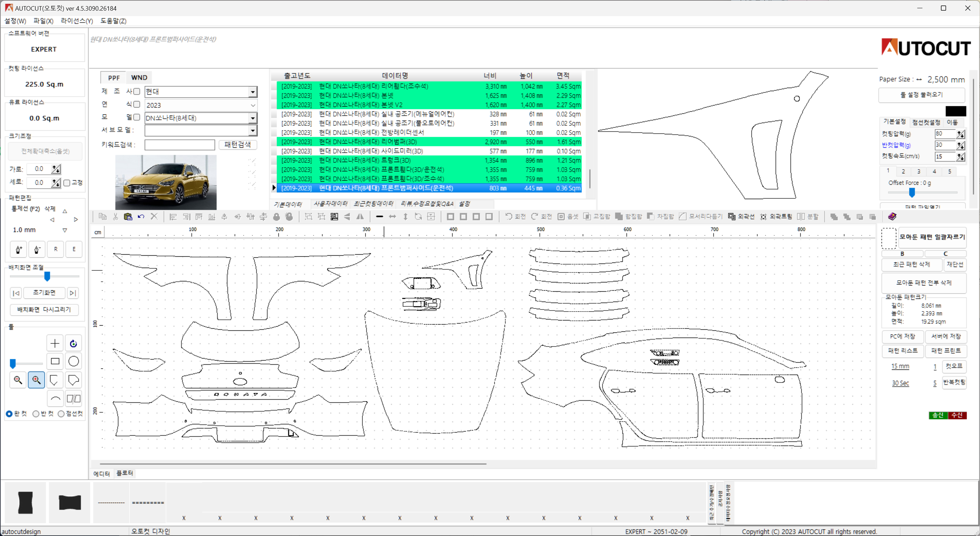Click the blue undo arrow icon

pyautogui.click(x=141, y=217)
